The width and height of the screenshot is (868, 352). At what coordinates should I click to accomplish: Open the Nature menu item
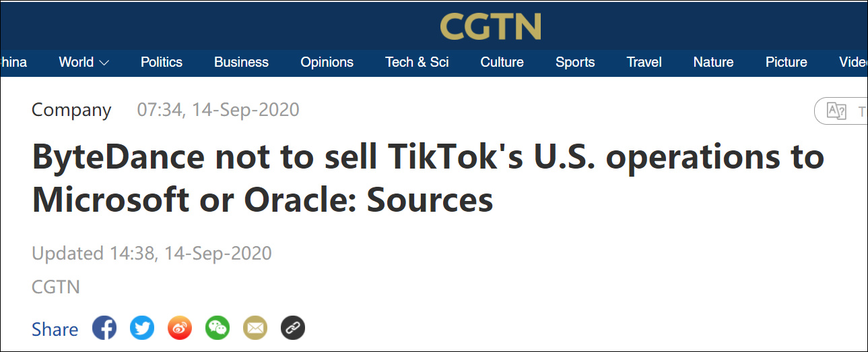pos(713,62)
